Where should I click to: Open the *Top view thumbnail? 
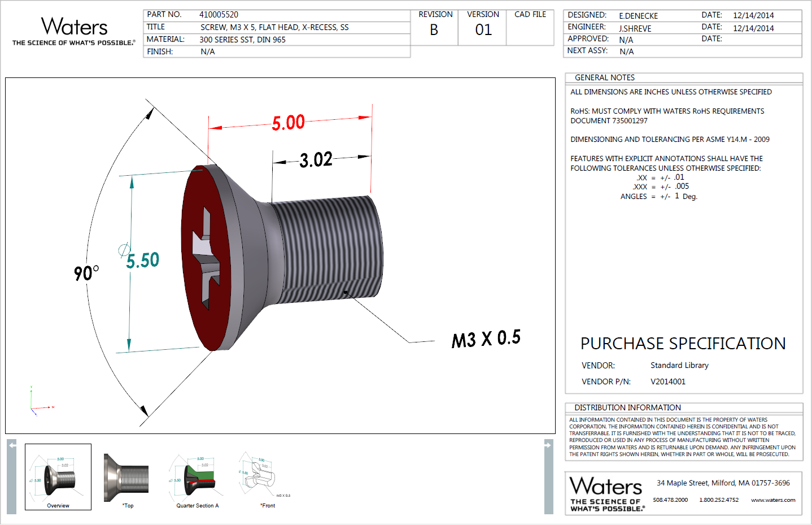point(127,476)
